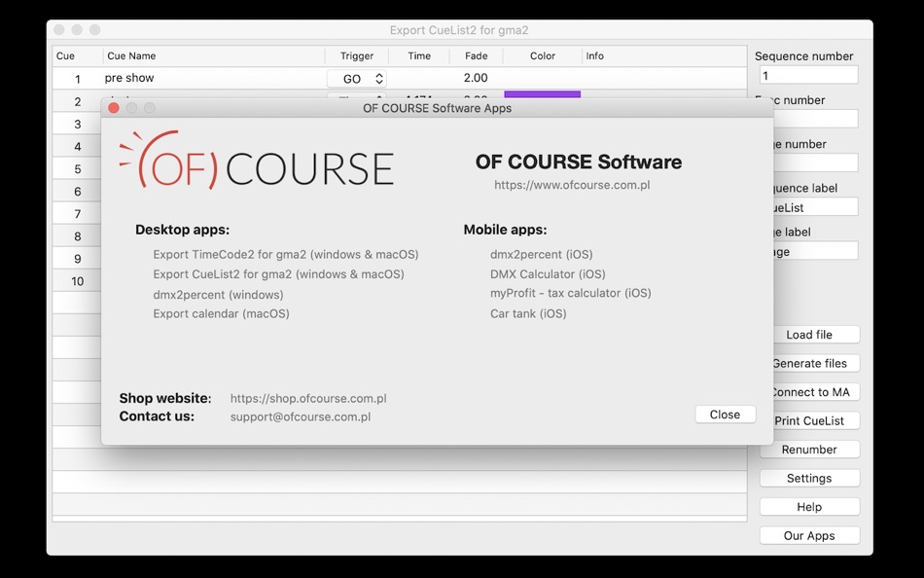Image resolution: width=924 pixels, height=578 pixels.
Task: Select cue row number 7
Action: coord(77,214)
